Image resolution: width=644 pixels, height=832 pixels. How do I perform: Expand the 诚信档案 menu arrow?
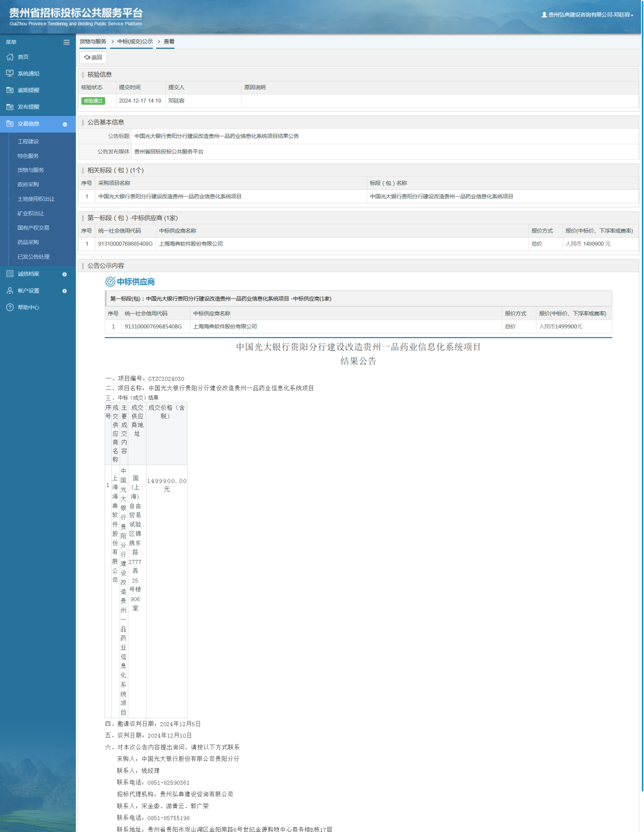(x=65, y=274)
